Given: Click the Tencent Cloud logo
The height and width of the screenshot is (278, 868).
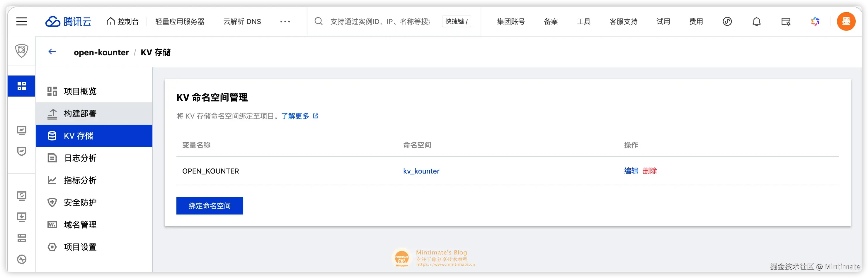Looking at the screenshot, I should 68,21.
